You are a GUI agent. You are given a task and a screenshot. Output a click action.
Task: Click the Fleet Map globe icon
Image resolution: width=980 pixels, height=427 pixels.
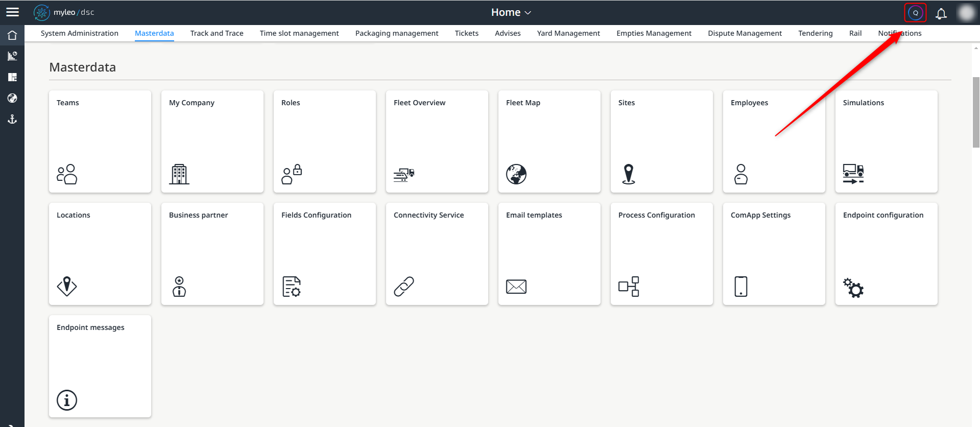coord(516,174)
